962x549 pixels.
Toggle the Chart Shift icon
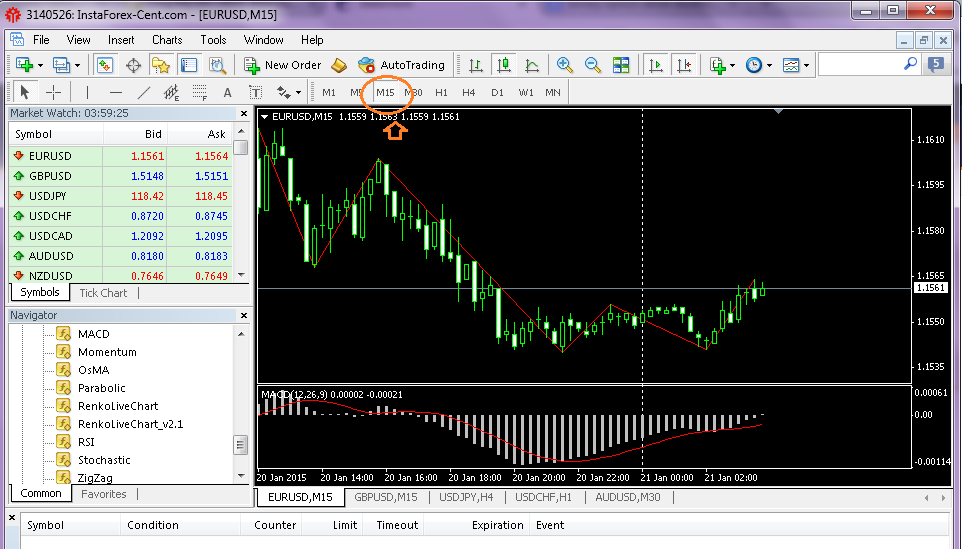coord(683,64)
